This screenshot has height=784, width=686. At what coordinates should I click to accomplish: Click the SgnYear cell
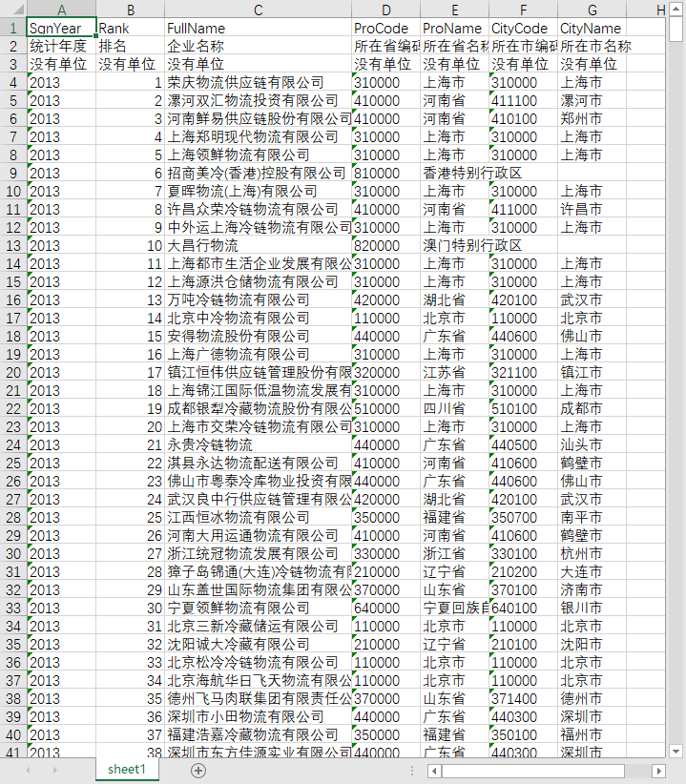coord(61,28)
